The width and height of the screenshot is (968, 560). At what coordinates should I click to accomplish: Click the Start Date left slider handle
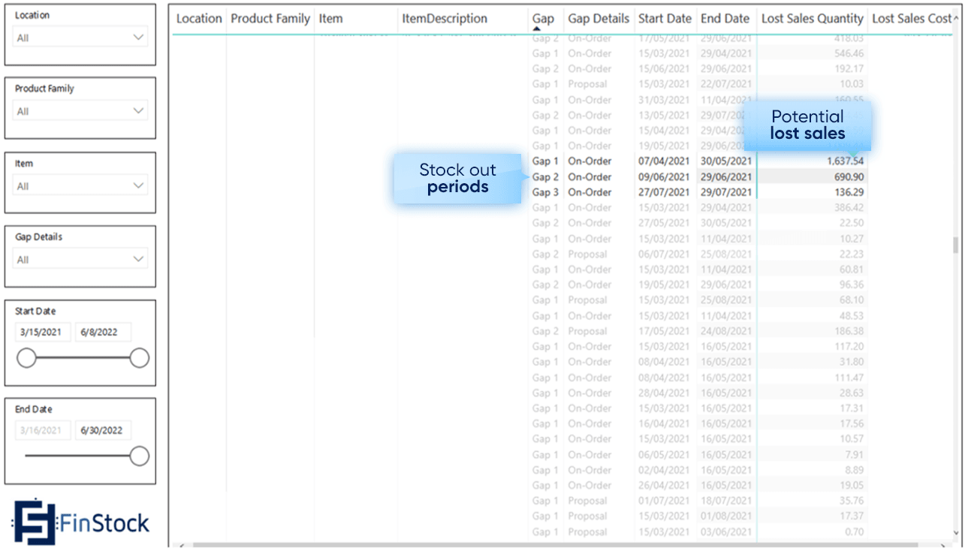(x=26, y=358)
